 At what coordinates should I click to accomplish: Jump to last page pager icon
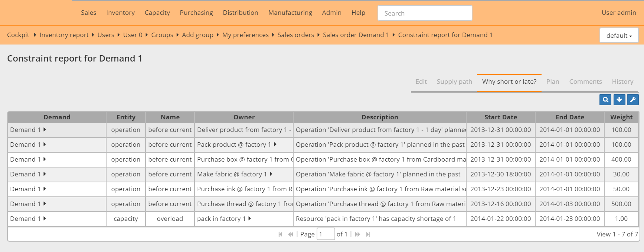pyautogui.click(x=368, y=234)
